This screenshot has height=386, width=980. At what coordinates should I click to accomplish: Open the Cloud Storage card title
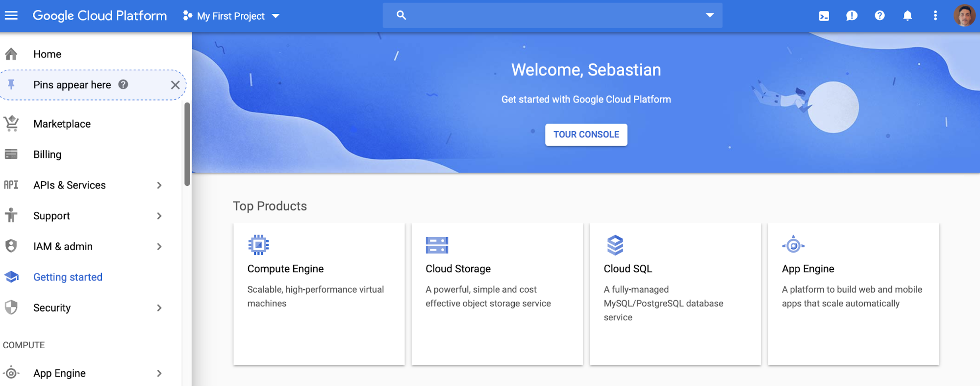click(458, 269)
